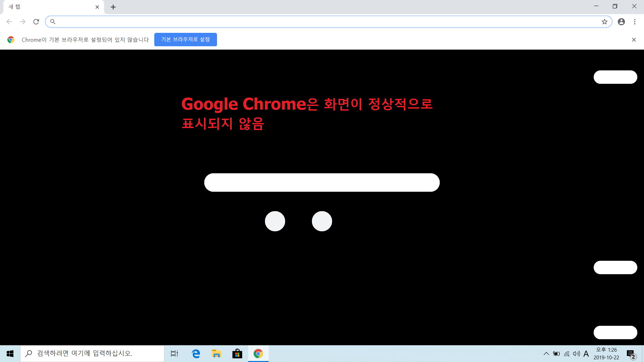
Task: Launch Microsoft Edge from taskbar
Action: click(x=196, y=354)
